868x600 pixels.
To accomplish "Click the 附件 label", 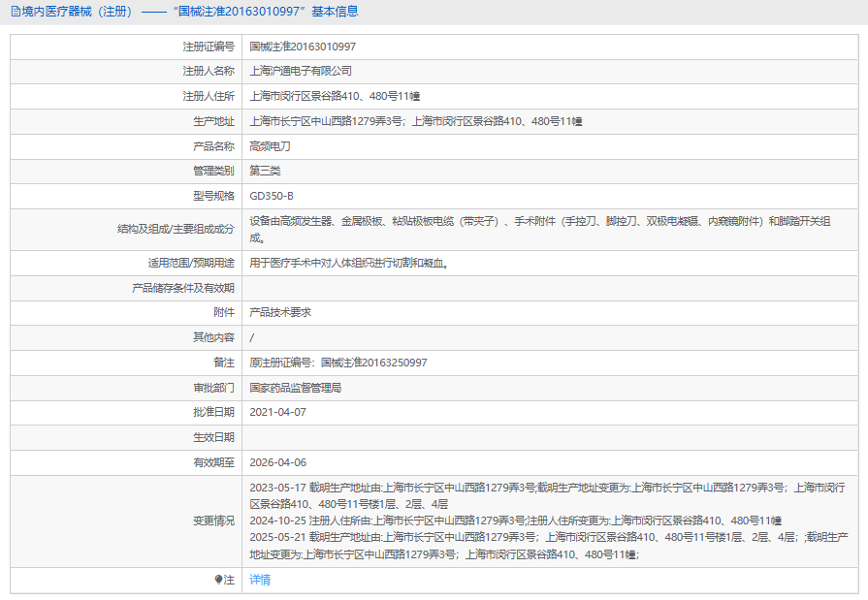I will coord(224,312).
